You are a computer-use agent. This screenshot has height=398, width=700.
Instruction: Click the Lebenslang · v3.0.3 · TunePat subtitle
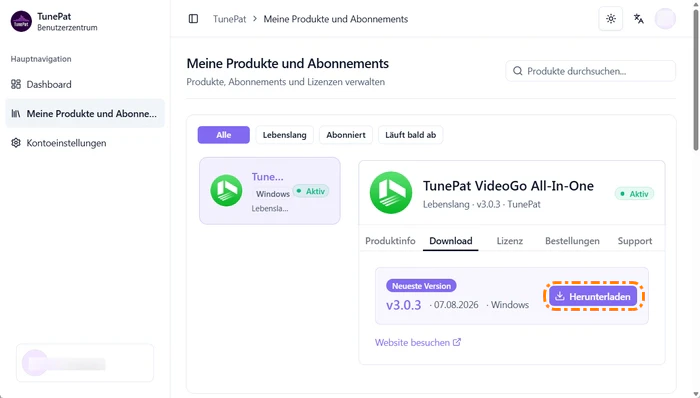(x=482, y=204)
